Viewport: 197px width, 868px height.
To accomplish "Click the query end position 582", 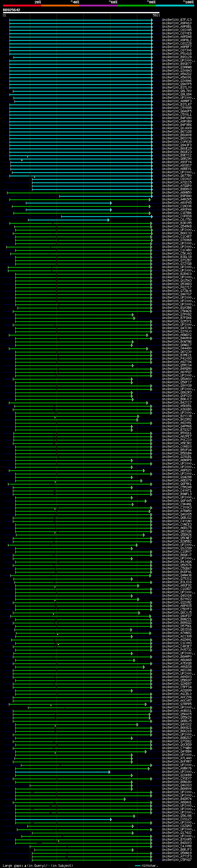I will (x=155, y=15).
